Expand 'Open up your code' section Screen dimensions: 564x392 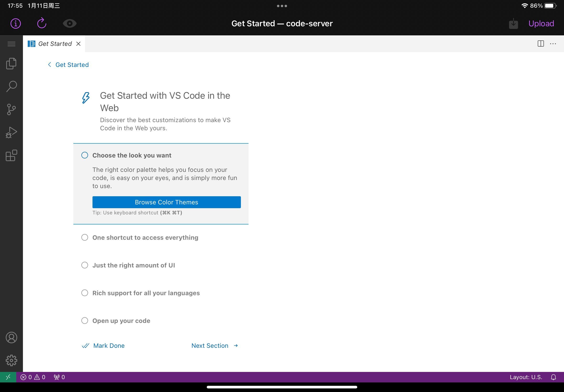point(121,321)
